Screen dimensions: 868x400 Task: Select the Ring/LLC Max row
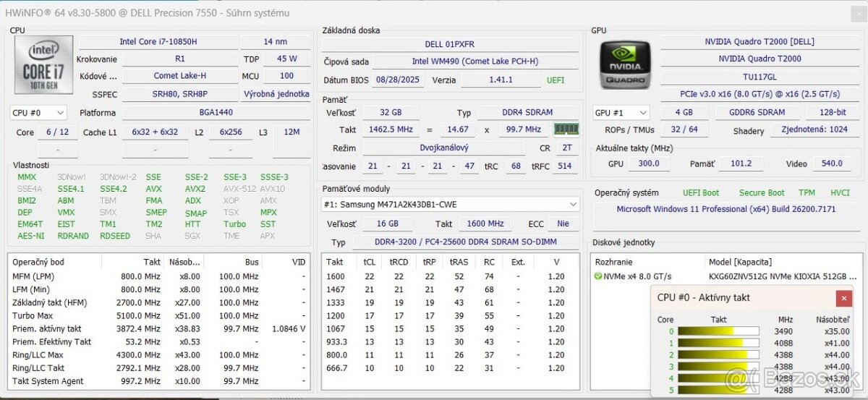(x=159, y=354)
